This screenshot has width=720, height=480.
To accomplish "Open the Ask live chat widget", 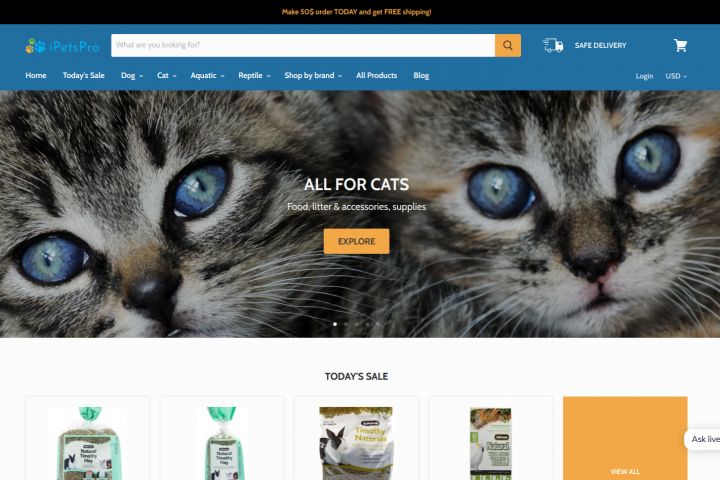I will (703, 439).
